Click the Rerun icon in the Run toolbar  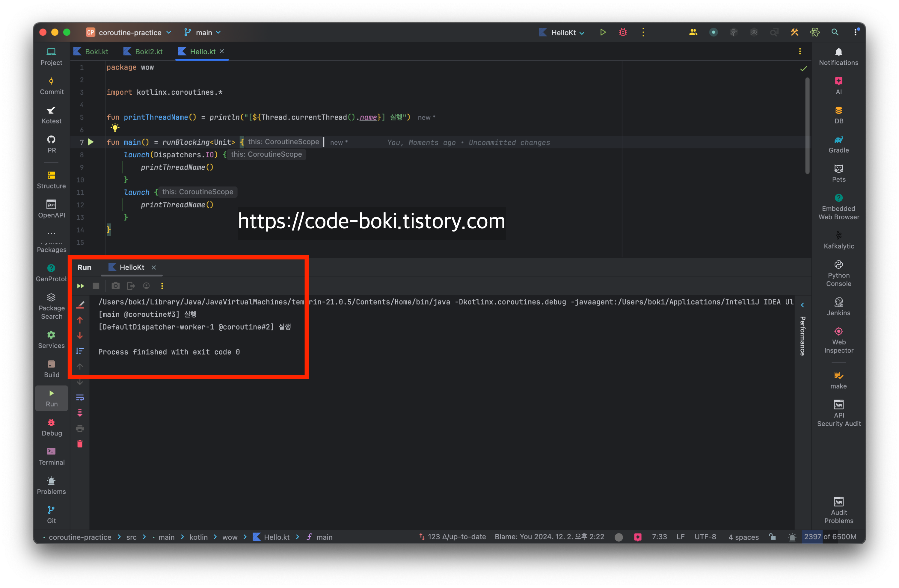tap(80, 286)
